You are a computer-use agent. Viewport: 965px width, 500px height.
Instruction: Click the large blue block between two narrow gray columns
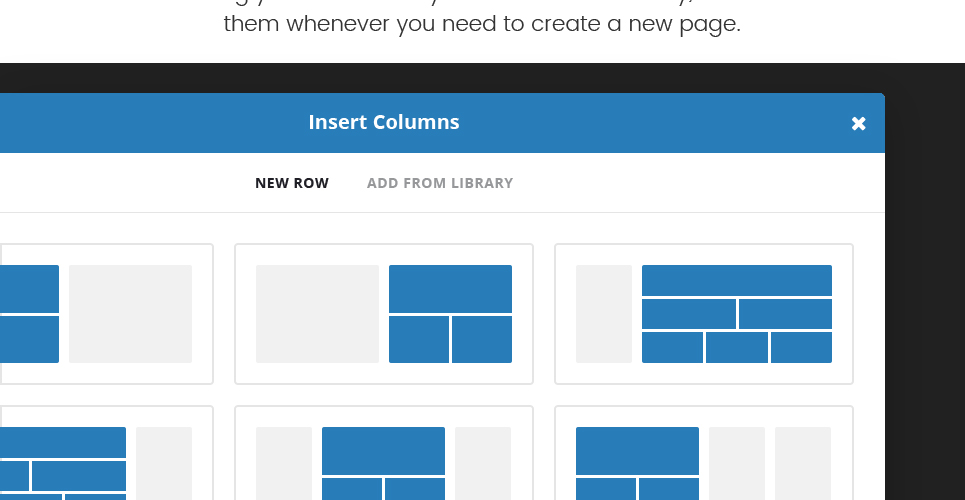click(x=383, y=451)
